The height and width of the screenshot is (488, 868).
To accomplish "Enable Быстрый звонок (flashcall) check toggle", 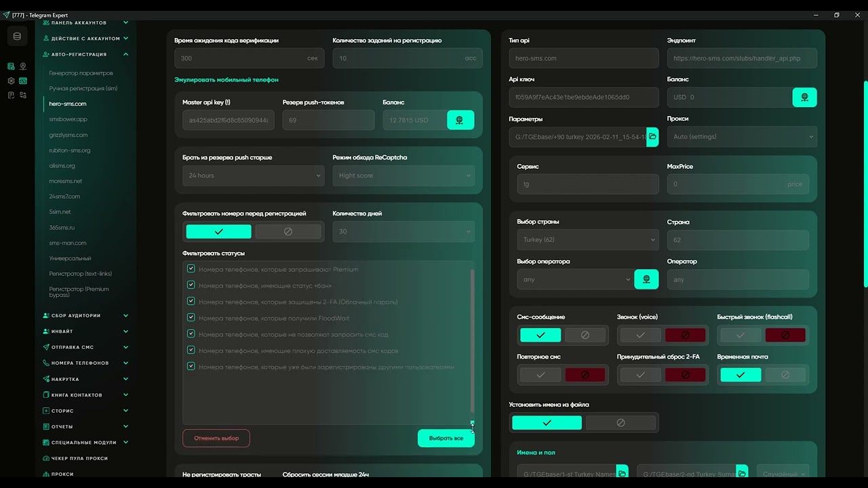I will [741, 335].
